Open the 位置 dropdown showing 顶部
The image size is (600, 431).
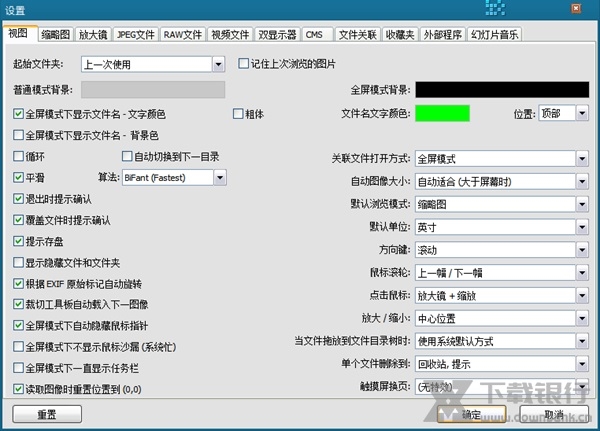[x=563, y=113]
